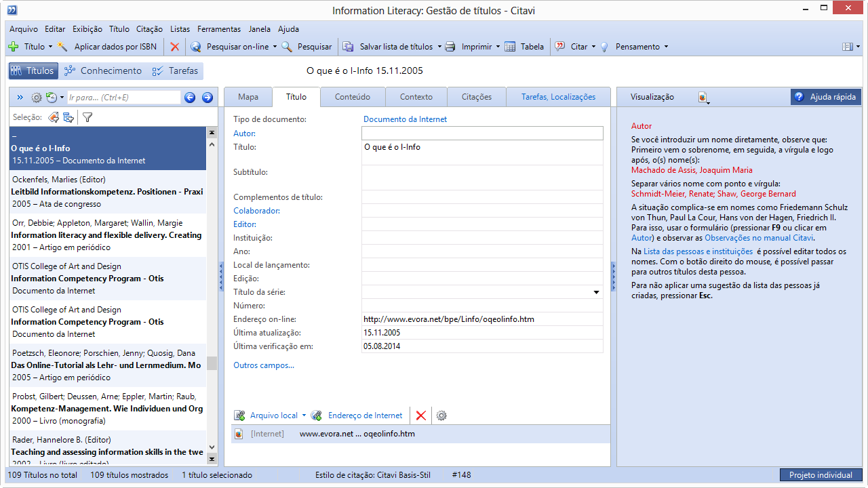Image resolution: width=868 pixels, height=488 pixels.
Task: Click the Outros campos... link
Action: pyautogui.click(x=264, y=365)
